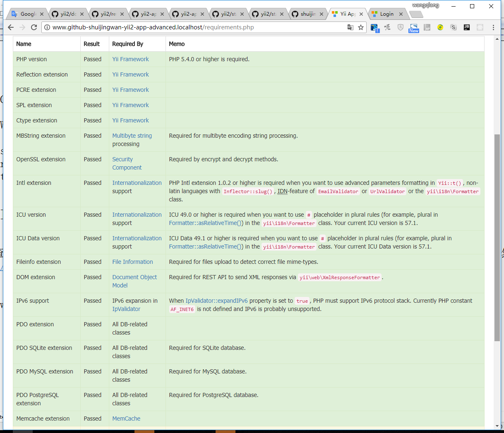Reload the current page
The height and width of the screenshot is (433, 504).
click(x=34, y=27)
